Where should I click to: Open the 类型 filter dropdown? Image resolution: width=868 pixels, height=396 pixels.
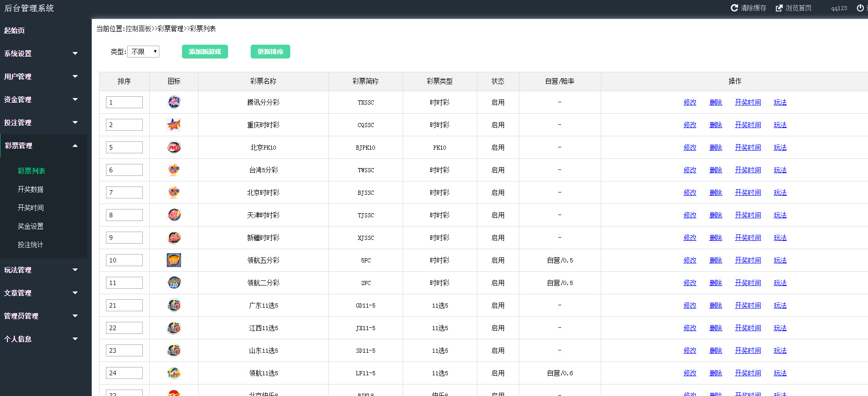[x=143, y=52]
